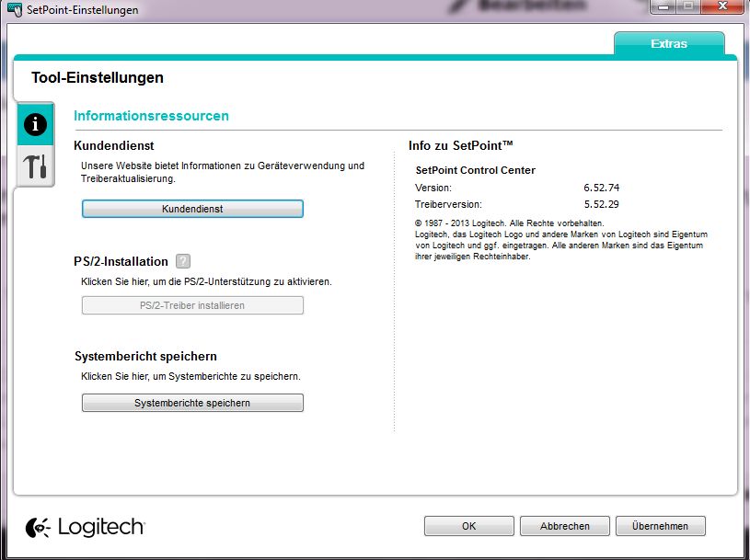Screen dimensions: 750x560
Task: Click the SetPoint title bar icon
Action: (15, 9)
